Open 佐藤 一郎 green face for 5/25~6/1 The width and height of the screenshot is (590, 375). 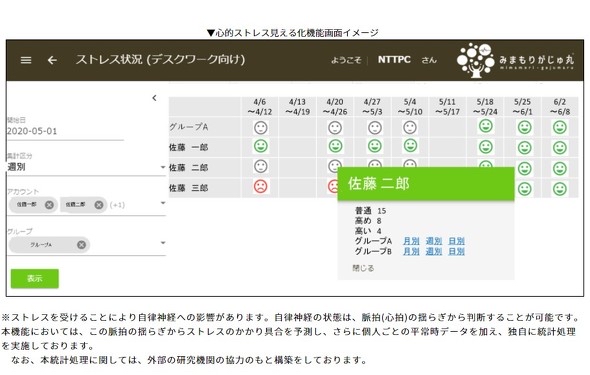[x=524, y=148]
